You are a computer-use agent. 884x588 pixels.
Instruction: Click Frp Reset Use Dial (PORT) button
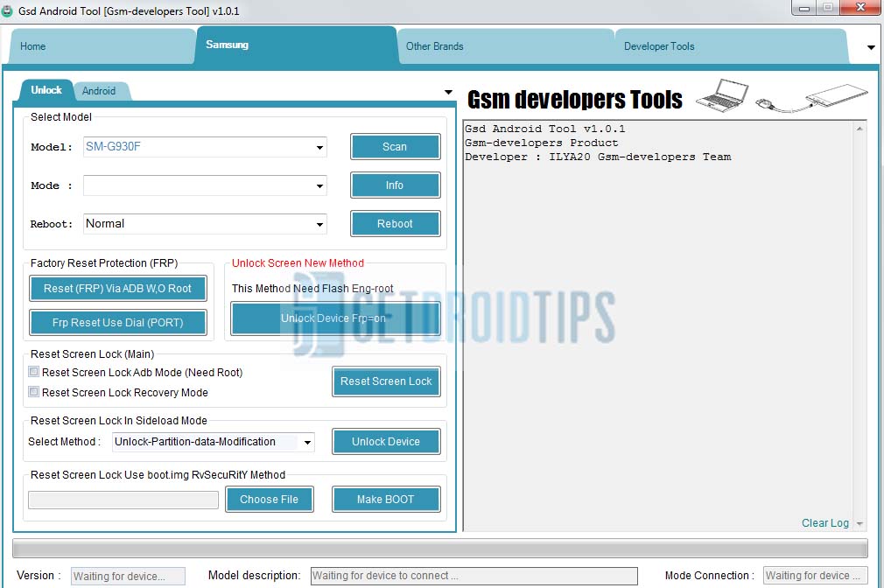click(x=118, y=323)
